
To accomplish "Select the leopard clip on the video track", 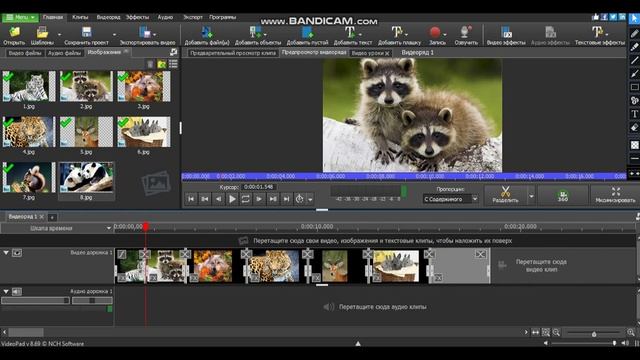I will [273, 266].
